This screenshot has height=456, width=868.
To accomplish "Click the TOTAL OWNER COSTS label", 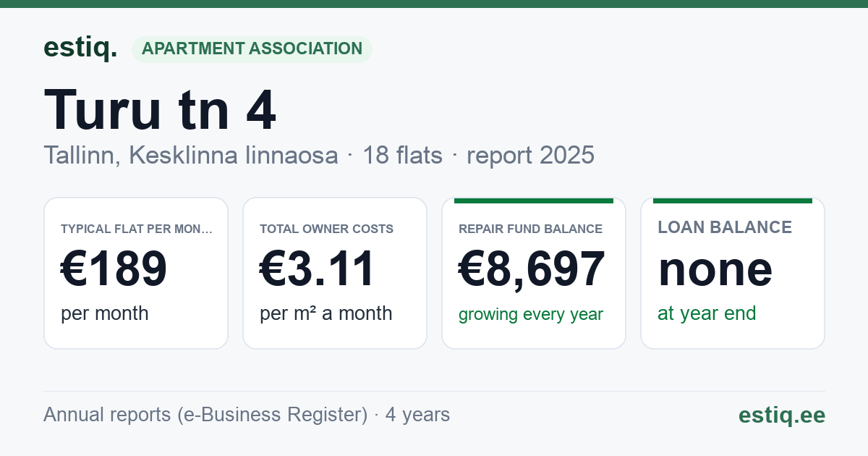I will tap(326, 229).
